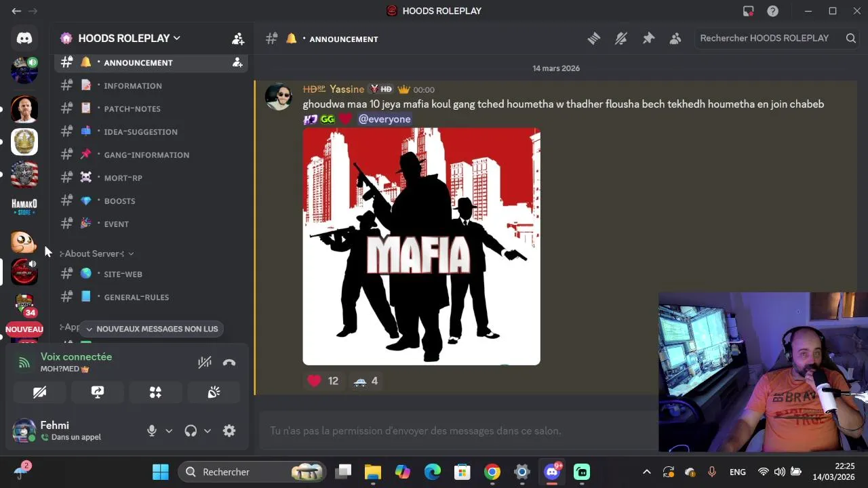
Task: Click the Yassine username
Action: [x=347, y=89]
